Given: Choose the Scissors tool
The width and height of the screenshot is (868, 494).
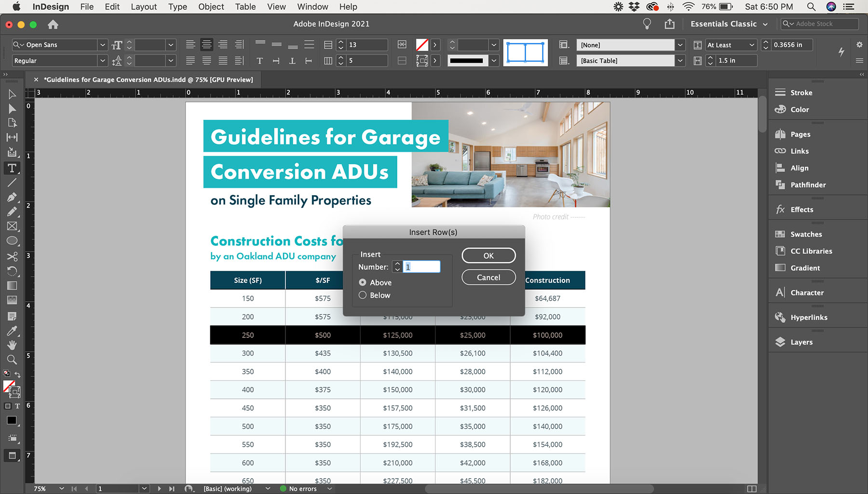Looking at the screenshot, I should 12,256.
